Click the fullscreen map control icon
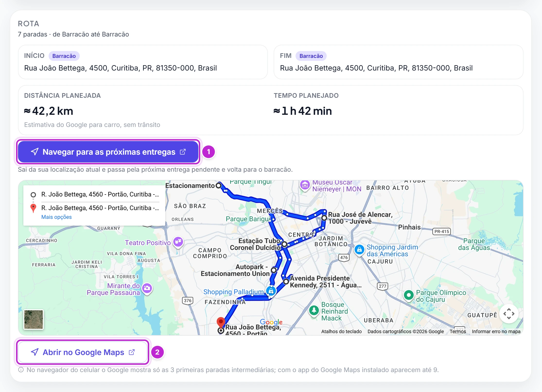This screenshot has height=392, width=542. 509,314
